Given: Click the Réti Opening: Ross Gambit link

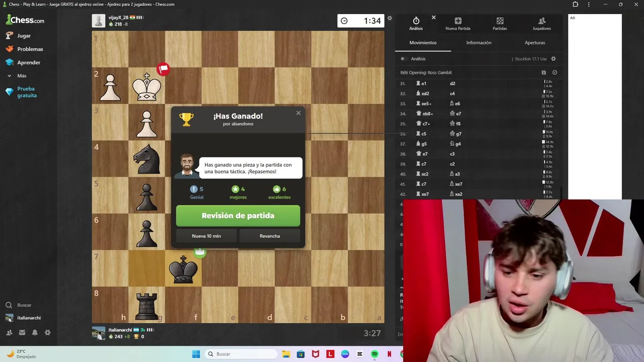Looking at the screenshot, I should point(426,72).
